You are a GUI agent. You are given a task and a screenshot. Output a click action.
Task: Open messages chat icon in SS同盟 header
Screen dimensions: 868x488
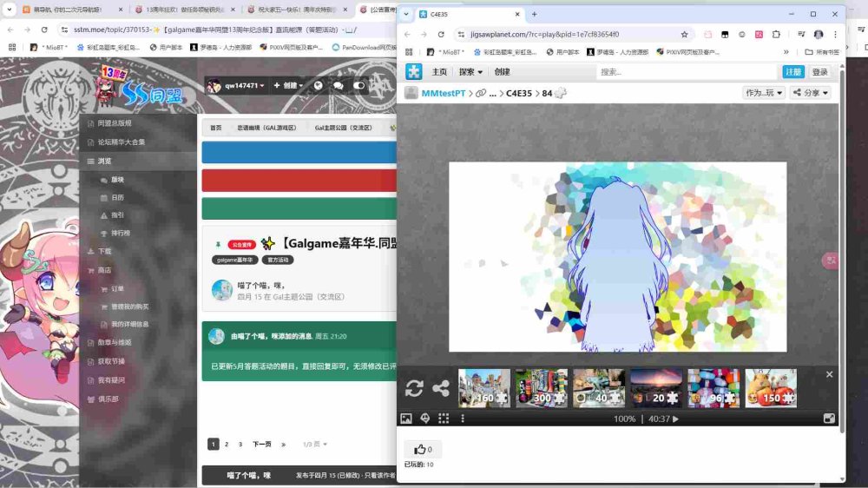click(339, 86)
